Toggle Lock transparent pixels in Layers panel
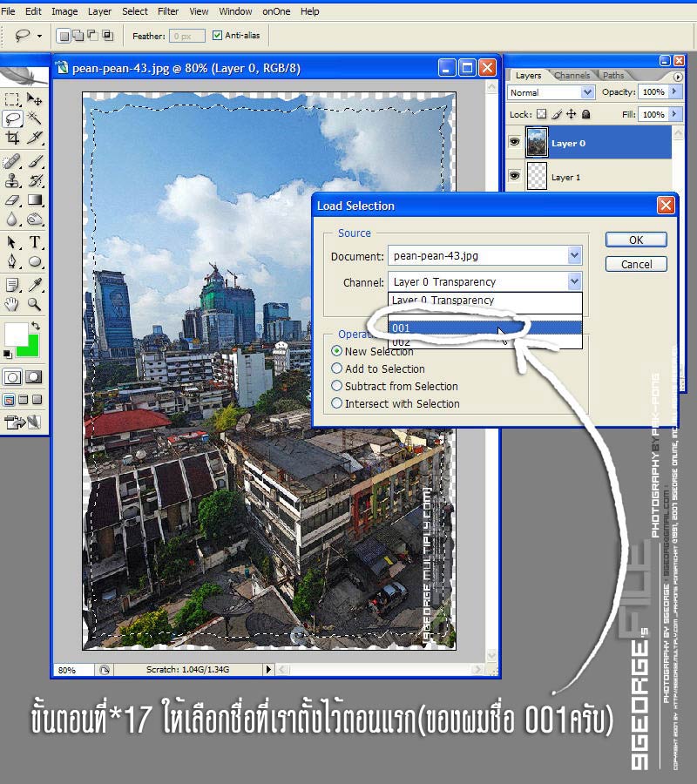This screenshot has width=697, height=784. (x=542, y=114)
